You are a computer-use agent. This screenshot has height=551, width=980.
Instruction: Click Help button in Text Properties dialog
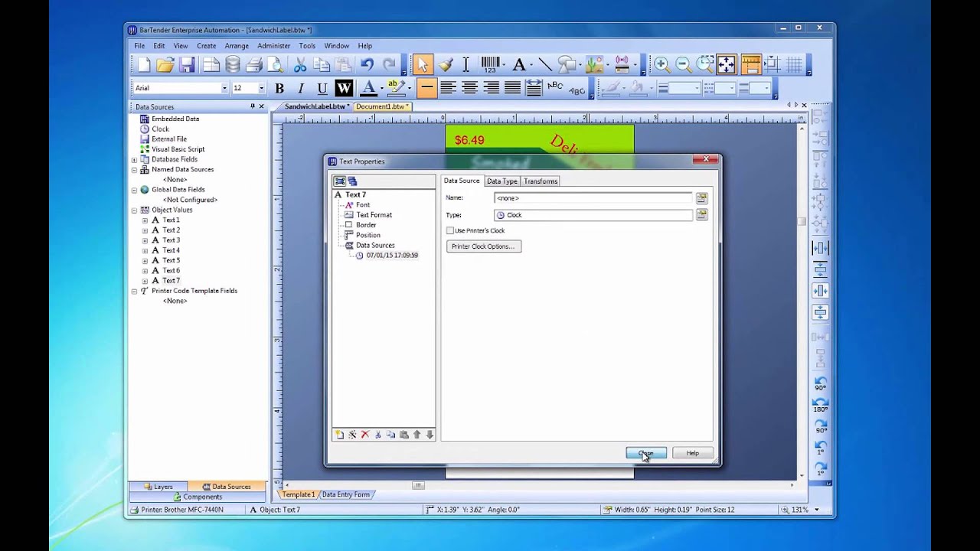click(692, 453)
